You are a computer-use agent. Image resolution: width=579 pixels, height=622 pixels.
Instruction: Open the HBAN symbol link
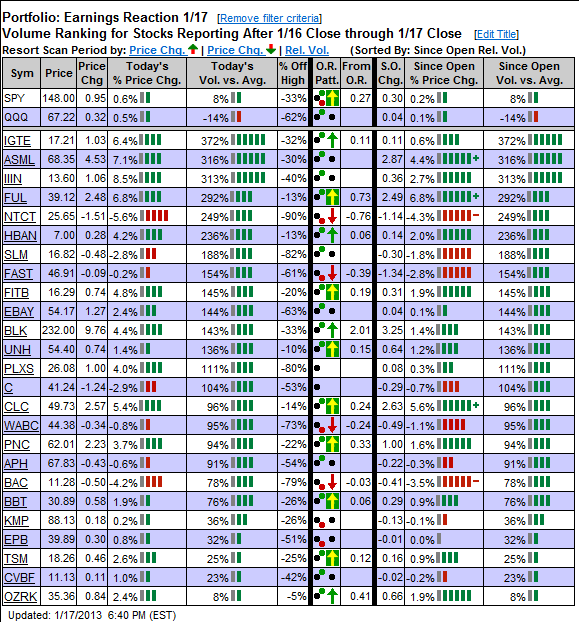[x=20, y=236]
